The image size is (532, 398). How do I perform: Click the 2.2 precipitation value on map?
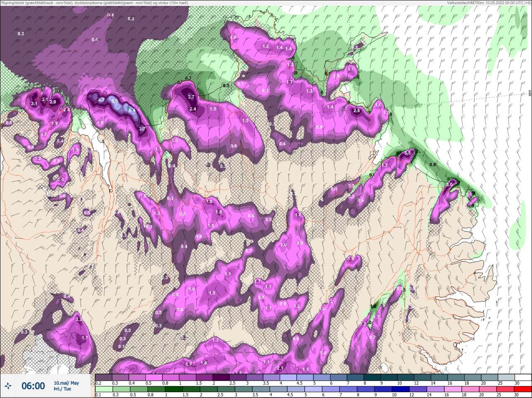click(x=79, y=319)
